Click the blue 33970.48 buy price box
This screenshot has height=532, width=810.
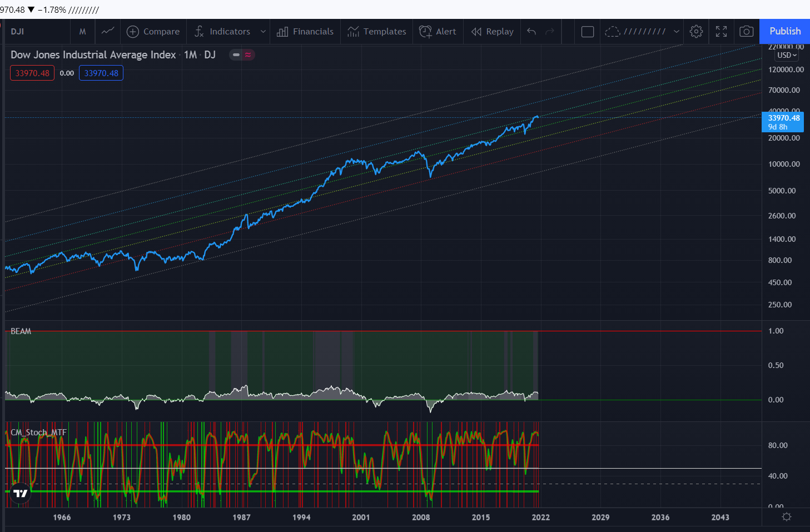coord(101,73)
